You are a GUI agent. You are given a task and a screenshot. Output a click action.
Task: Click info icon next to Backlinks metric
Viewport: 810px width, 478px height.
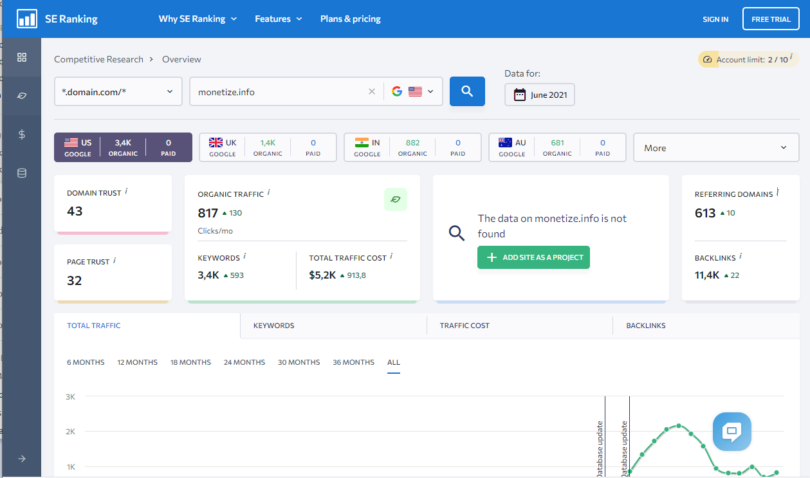click(x=740, y=256)
